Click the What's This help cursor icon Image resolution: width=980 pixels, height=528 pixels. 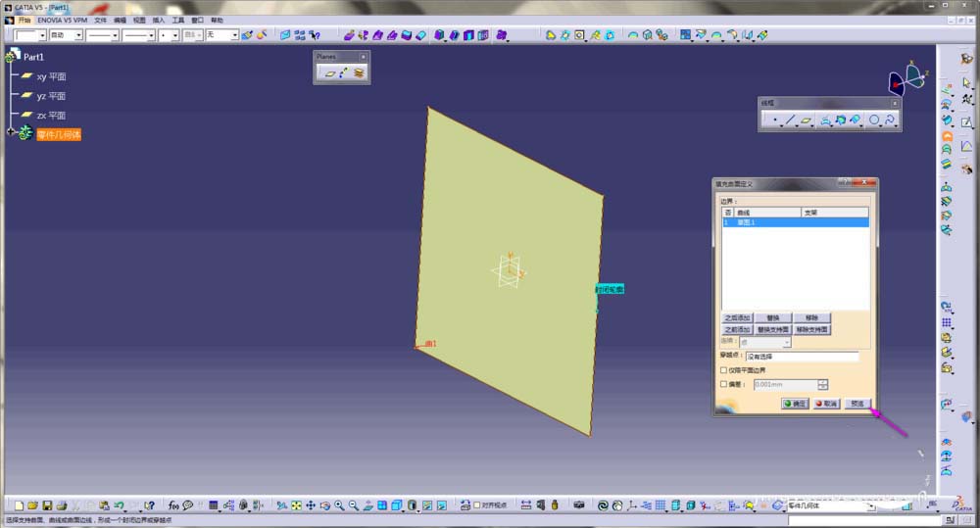[x=149, y=505]
